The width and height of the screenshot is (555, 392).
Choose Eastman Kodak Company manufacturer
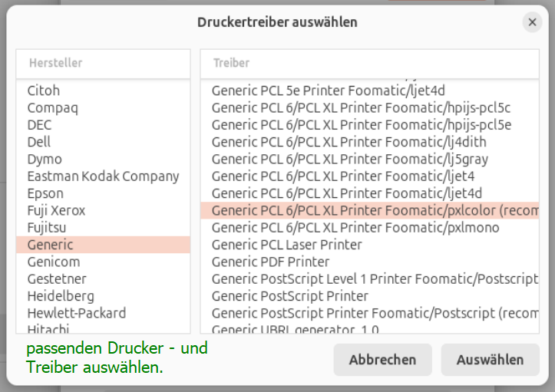click(103, 176)
